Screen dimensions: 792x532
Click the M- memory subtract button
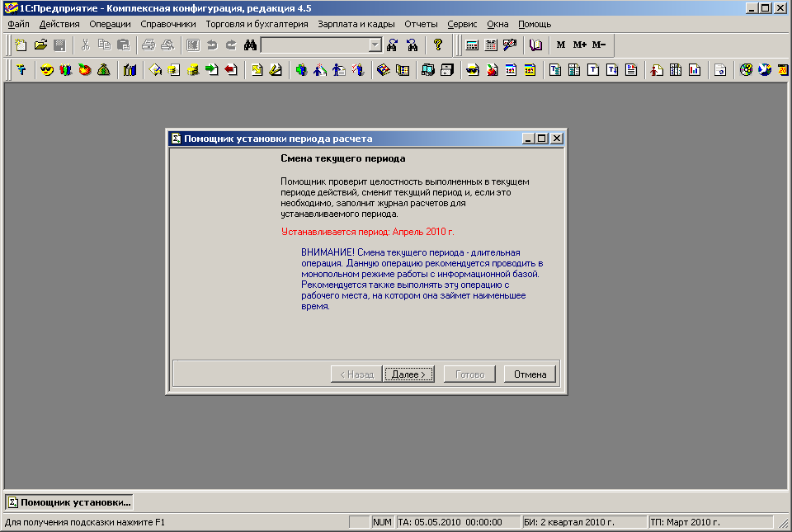click(599, 45)
